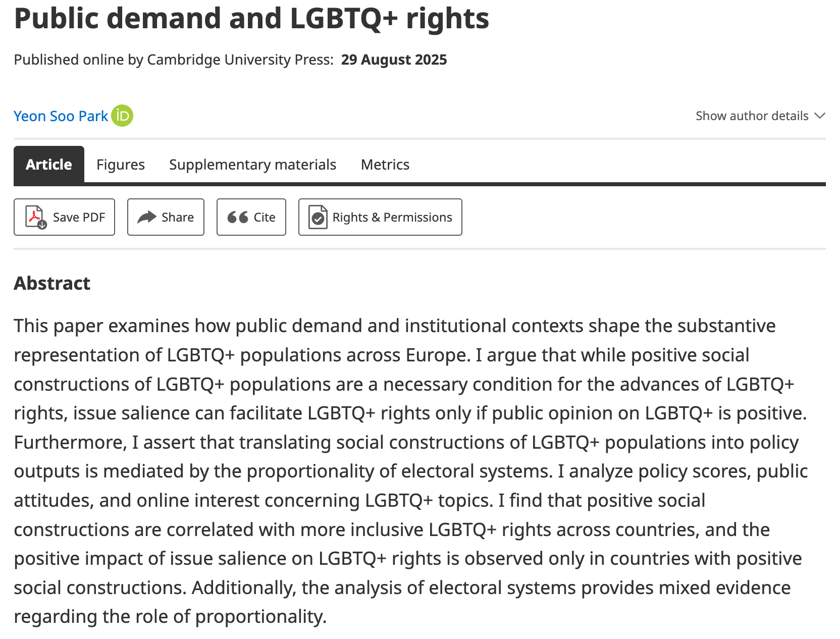
Task: Select the Article tab
Action: tap(49, 165)
